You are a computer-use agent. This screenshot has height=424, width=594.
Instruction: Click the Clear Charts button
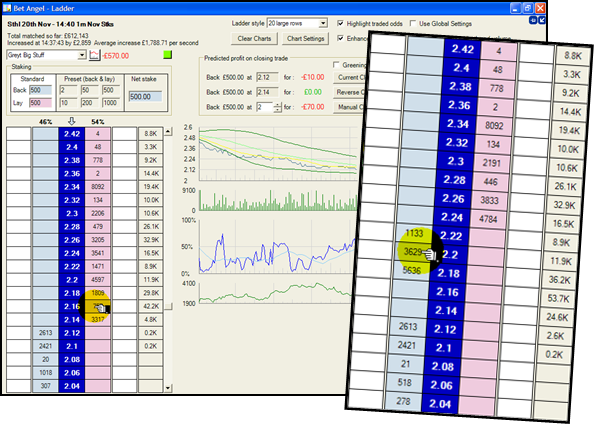click(x=254, y=38)
